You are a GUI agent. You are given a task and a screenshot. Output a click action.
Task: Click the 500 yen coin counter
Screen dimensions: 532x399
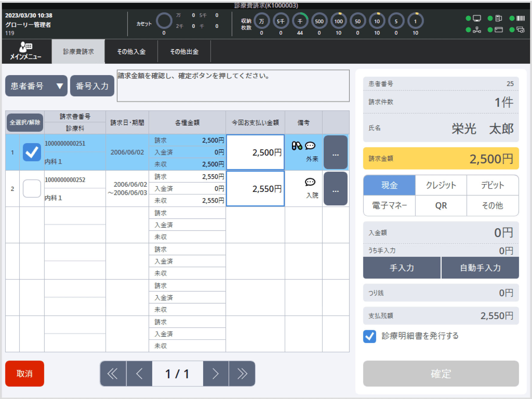(x=319, y=21)
